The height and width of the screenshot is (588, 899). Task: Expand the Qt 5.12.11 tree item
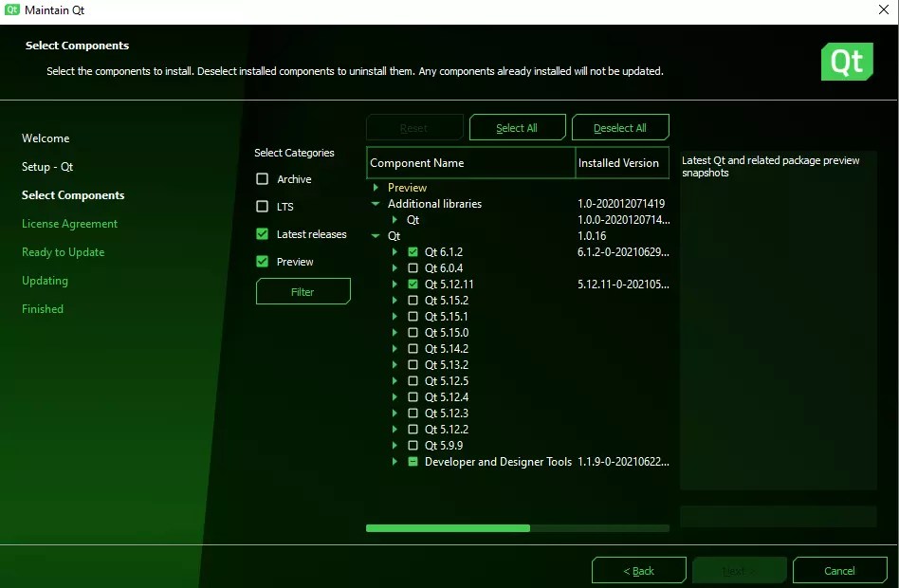pyautogui.click(x=397, y=284)
